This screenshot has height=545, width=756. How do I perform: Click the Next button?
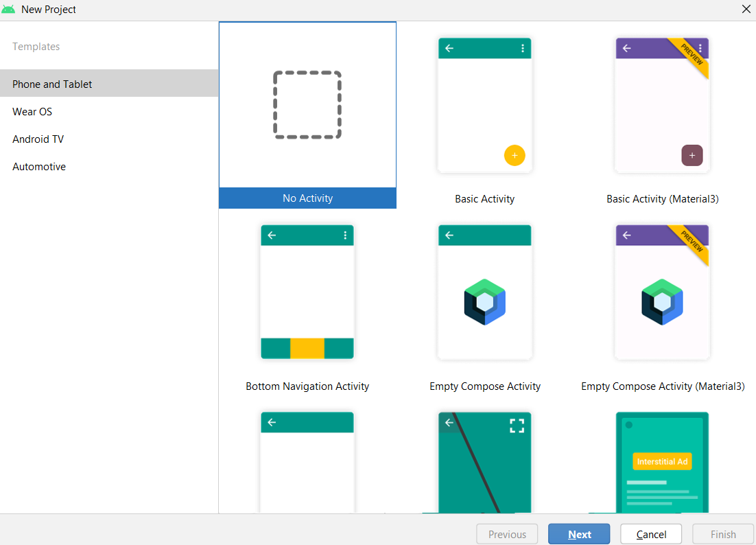coord(579,534)
